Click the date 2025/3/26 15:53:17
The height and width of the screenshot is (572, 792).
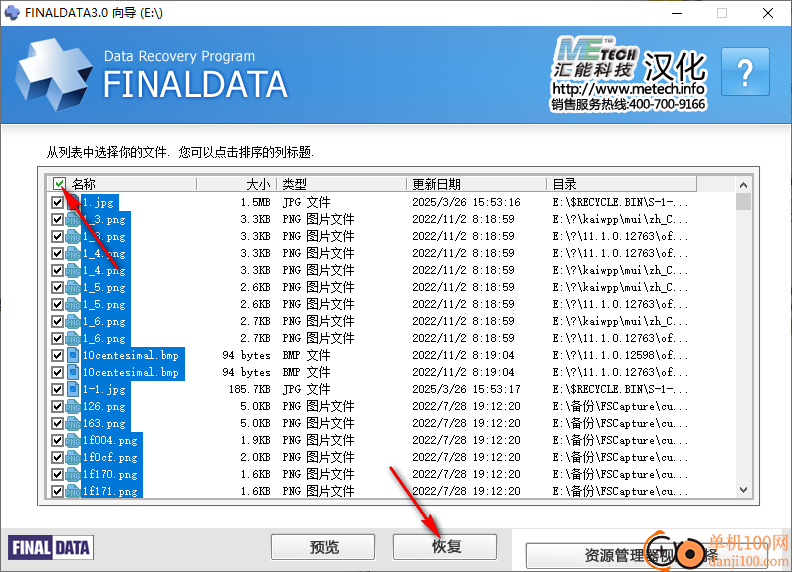(466, 390)
